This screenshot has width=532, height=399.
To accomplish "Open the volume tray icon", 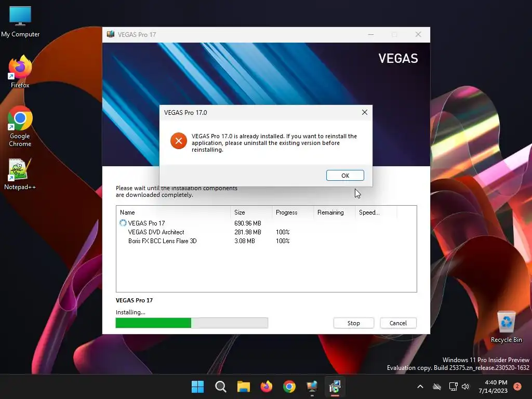I will point(465,387).
